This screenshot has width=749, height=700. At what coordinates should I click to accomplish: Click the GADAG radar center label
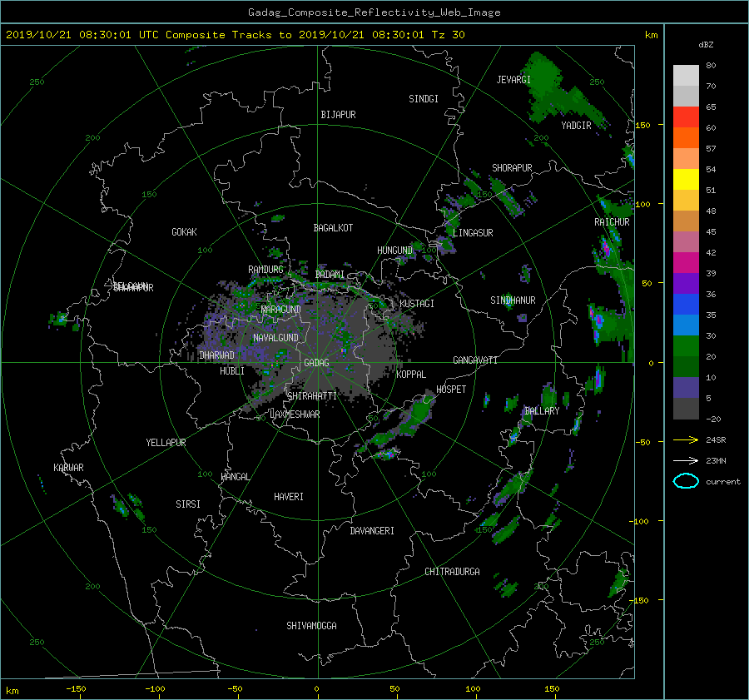coord(316,363)
